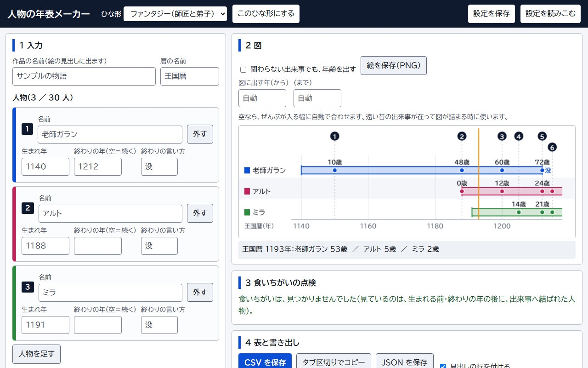Click the 図に出す年(から) start year field
The width and height of the screenshot is (588, 368).
tap(262, 98)
